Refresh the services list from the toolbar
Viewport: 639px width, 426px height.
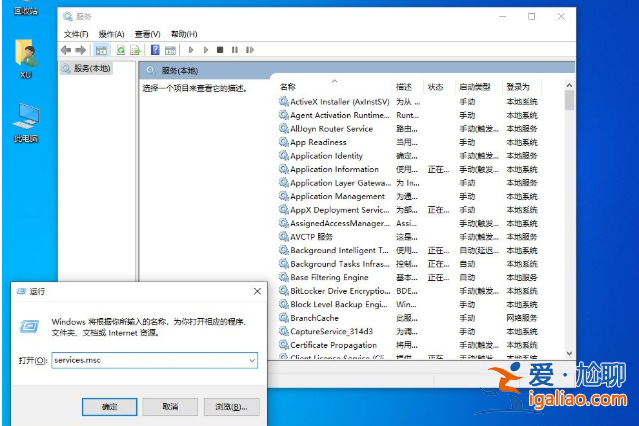click(x=121, y=50)
